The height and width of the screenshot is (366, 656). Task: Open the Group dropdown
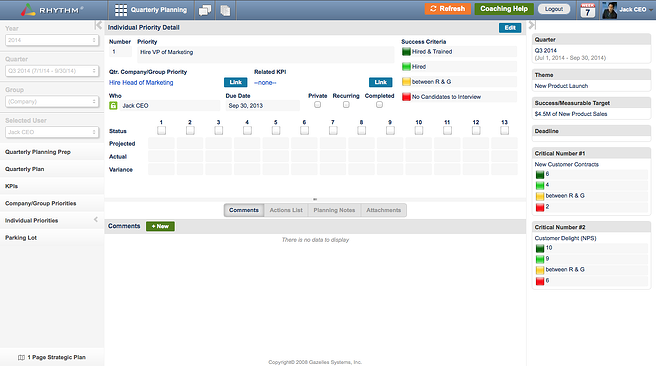[52, 101]
